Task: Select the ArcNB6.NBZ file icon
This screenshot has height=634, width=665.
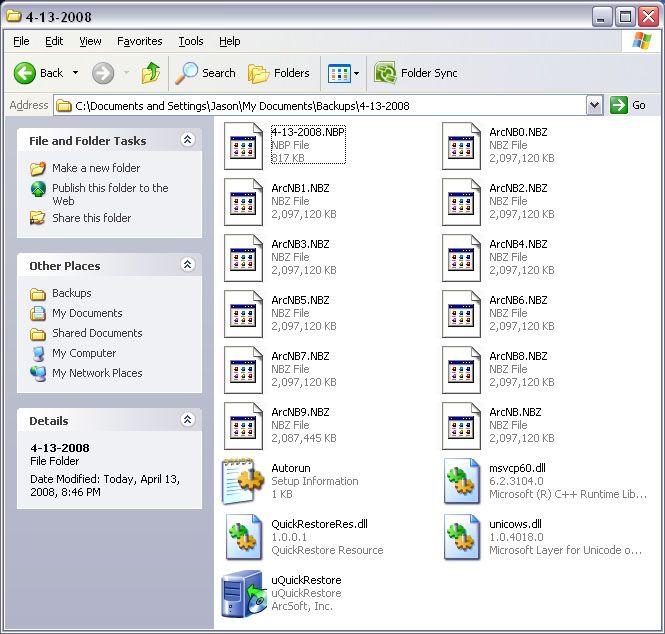Action: pos(461,314)
